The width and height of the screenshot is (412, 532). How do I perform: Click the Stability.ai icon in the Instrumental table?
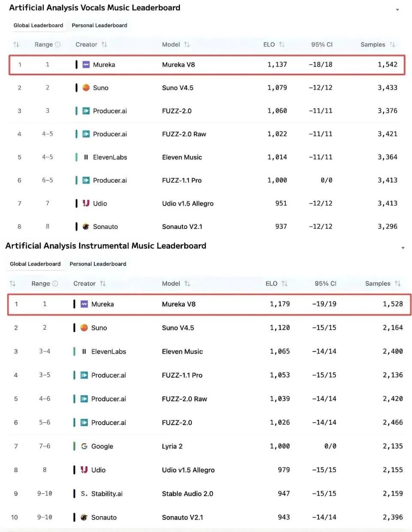[84, 494]
